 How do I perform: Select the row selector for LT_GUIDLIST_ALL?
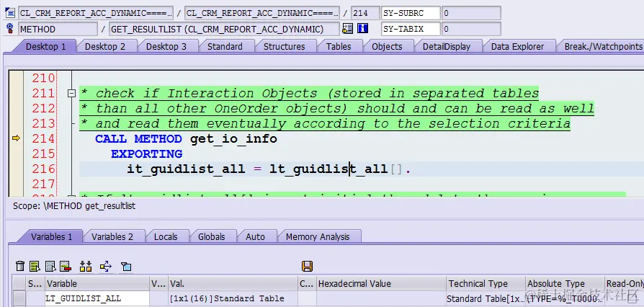click(x=19, y=298)
